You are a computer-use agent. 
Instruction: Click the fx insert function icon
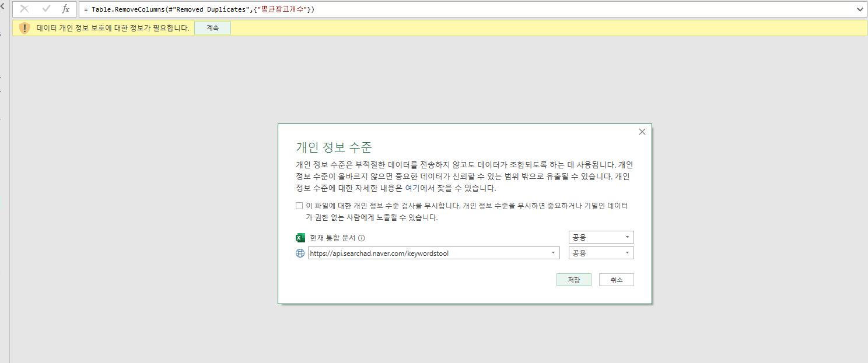pyautogui.click(x=66, y=9)
